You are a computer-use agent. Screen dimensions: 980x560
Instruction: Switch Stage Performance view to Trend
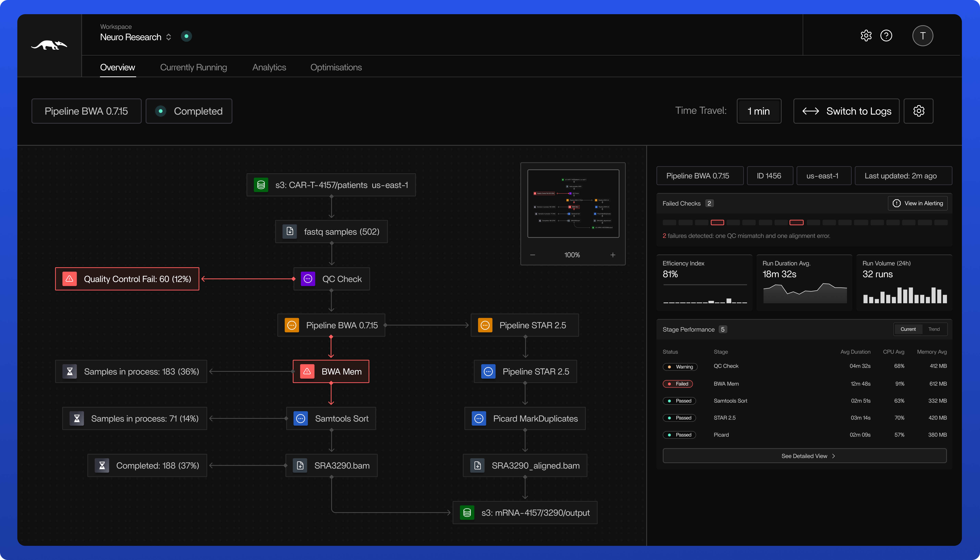tap(934, 329)
